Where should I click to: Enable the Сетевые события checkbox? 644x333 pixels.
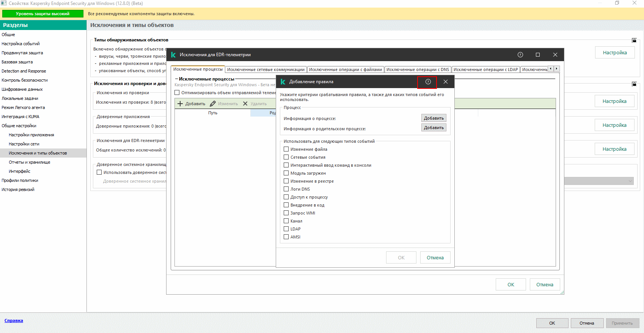tap(286, 157)
